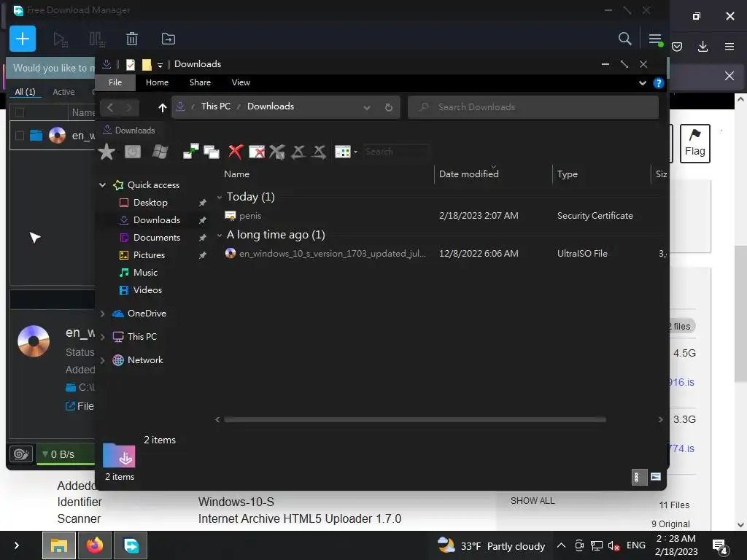This screenshot has width=747, height=560.
Task: Open the address bar history dropdown
Action: pyautogui.click(x=367, y=108)
